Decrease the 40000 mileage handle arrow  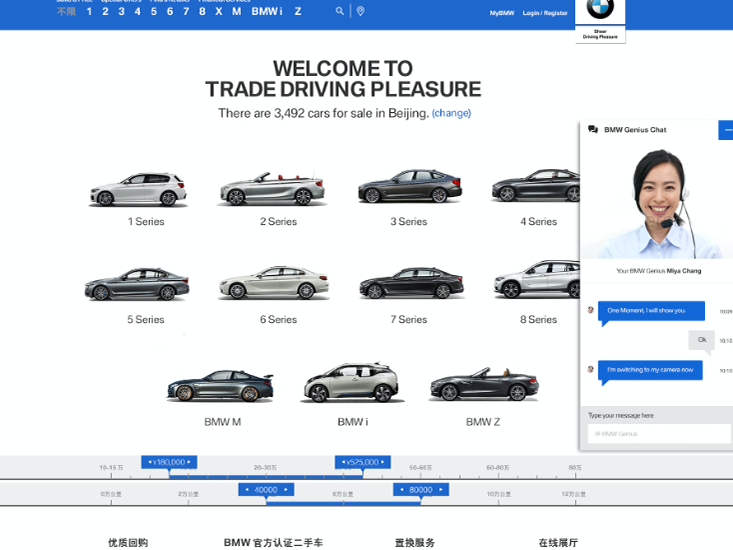point(247,490)
